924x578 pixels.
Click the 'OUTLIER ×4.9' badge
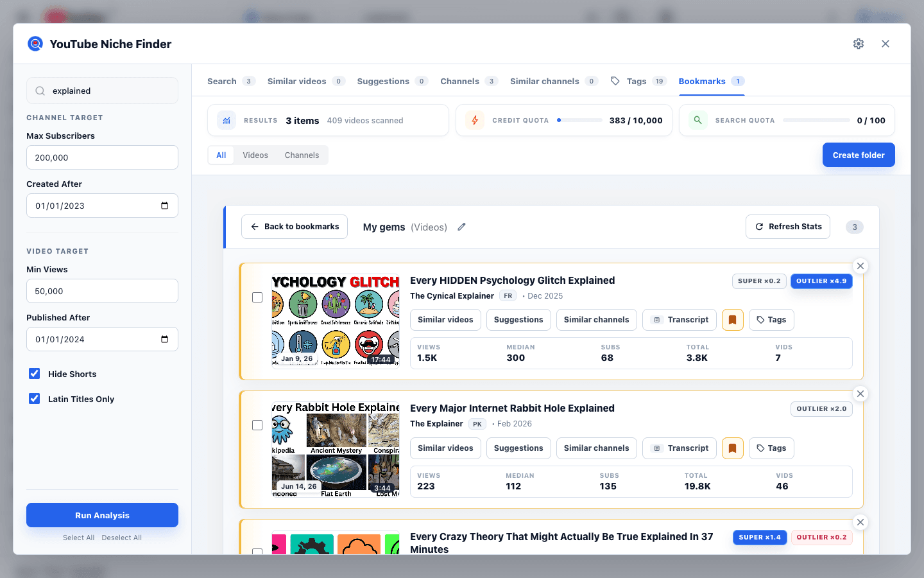coord(821,281)
